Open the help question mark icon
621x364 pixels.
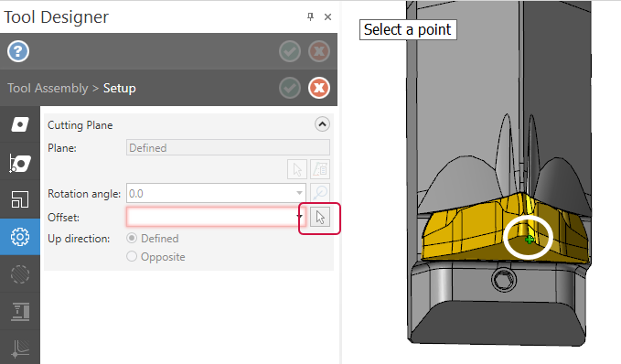point(18,51)
